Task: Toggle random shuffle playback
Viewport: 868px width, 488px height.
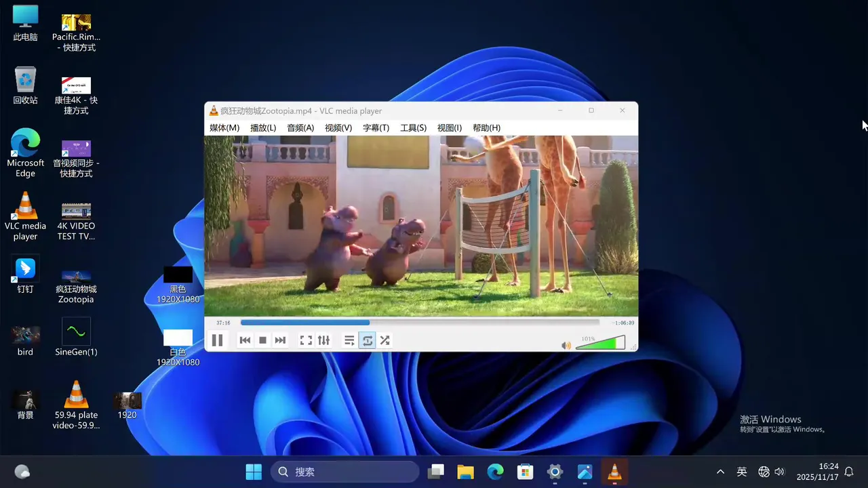Action: [384, 340]
